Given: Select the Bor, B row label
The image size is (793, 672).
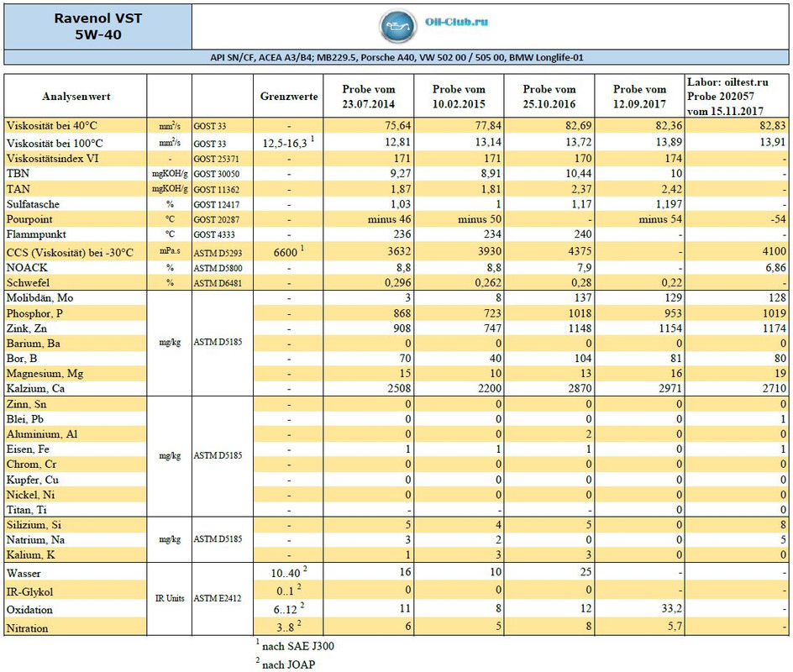Looking at the screenshot, I should click(x=21, y=358).
